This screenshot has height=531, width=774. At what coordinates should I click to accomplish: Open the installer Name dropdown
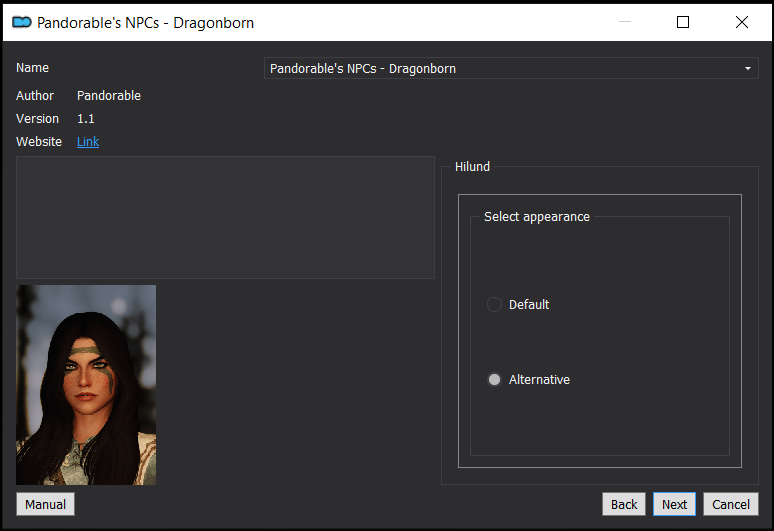click(x=511, y=68)
